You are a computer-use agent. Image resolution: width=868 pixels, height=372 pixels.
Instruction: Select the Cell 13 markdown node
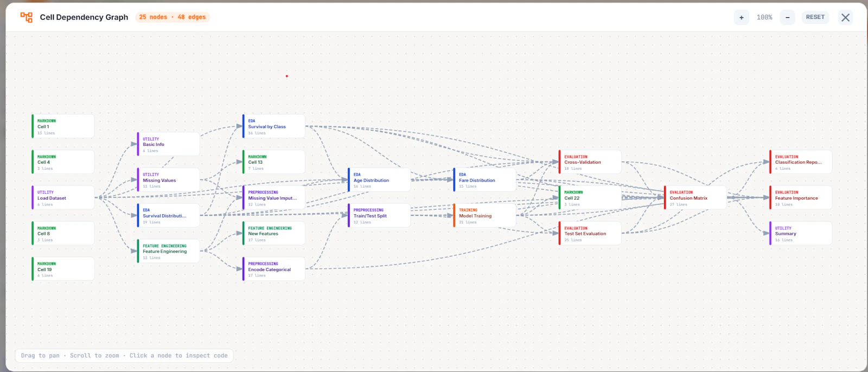(x=274, y=162)
